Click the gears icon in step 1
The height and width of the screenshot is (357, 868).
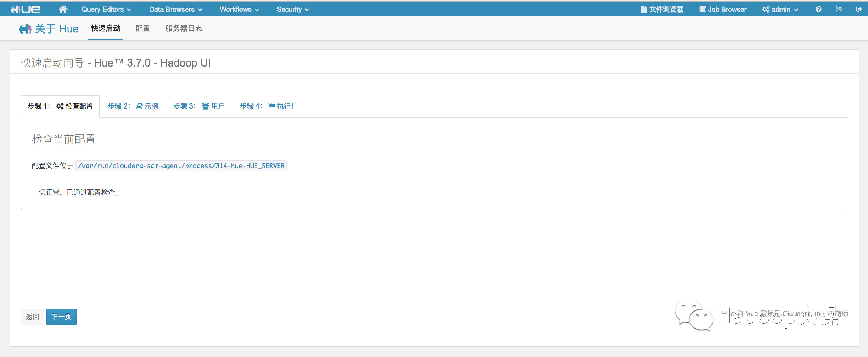coord(60,106)
